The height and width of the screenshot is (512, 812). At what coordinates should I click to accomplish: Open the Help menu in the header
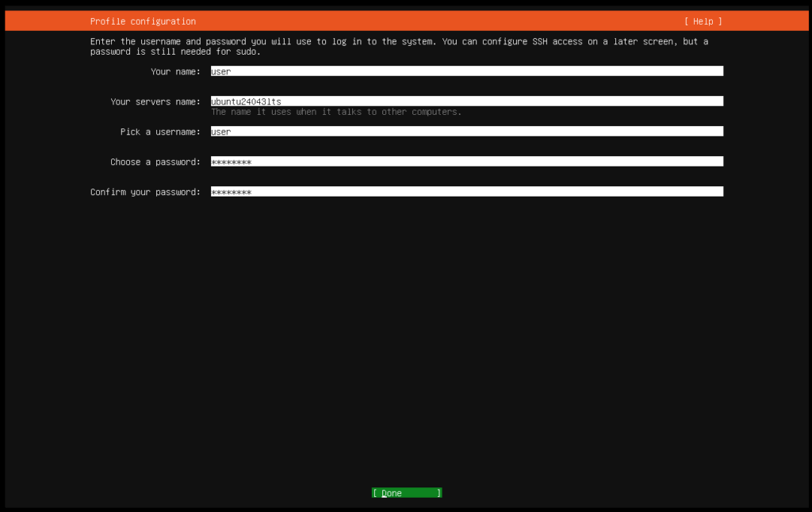coord(703,21)
